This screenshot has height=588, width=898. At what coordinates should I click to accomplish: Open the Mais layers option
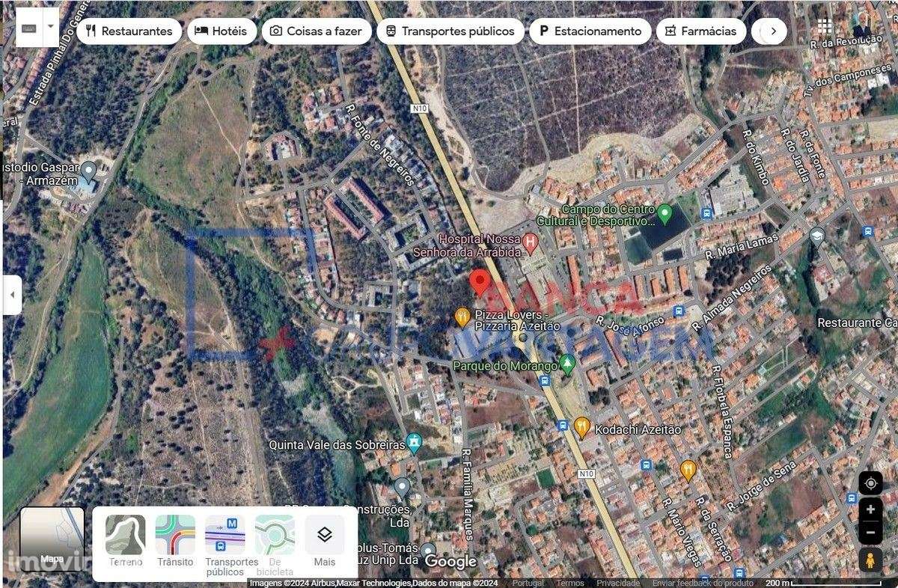[325, 541]
